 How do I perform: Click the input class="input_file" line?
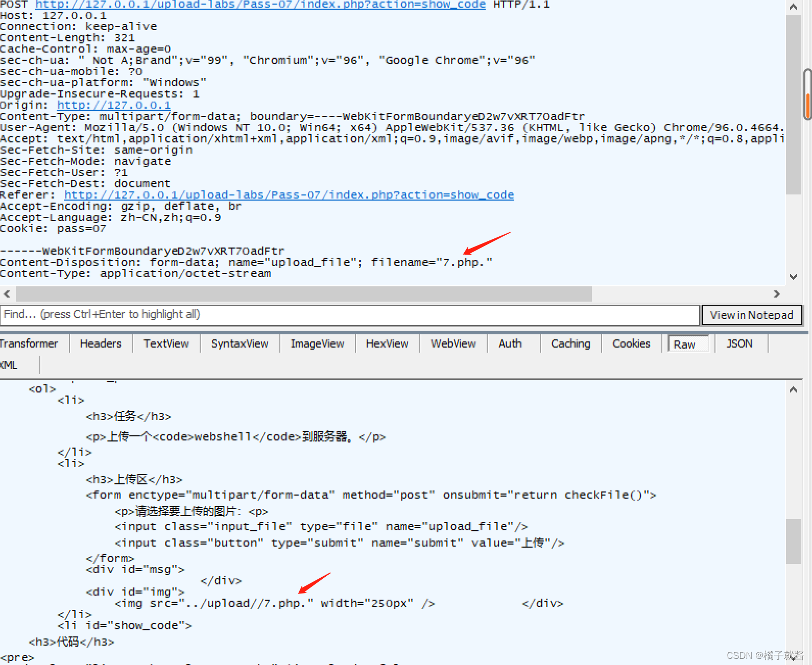321,527
